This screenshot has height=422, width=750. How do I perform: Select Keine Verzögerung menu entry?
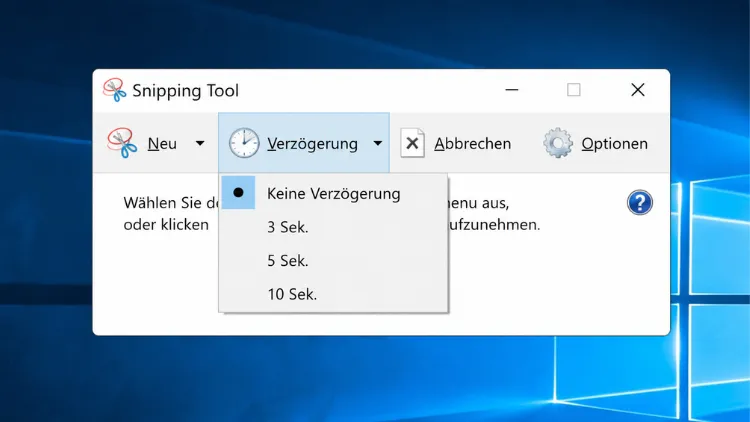[x=333, y=193]
